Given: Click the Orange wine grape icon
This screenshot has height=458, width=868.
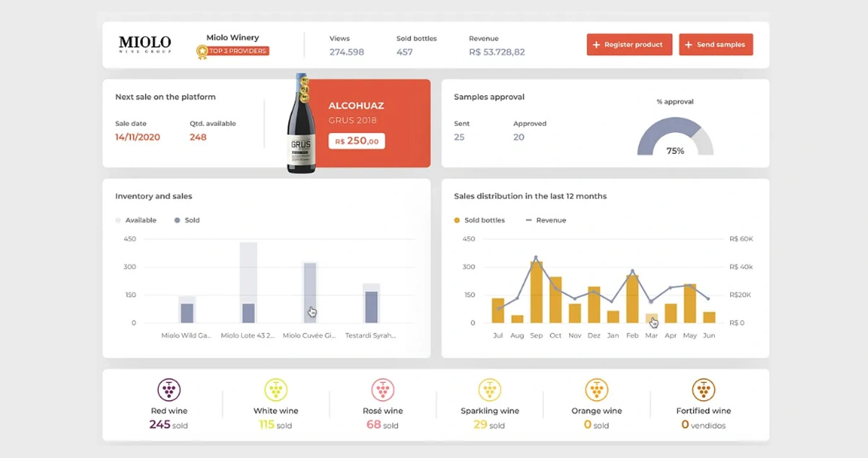Looking at the screenshot, I should [x=596, y=390].
